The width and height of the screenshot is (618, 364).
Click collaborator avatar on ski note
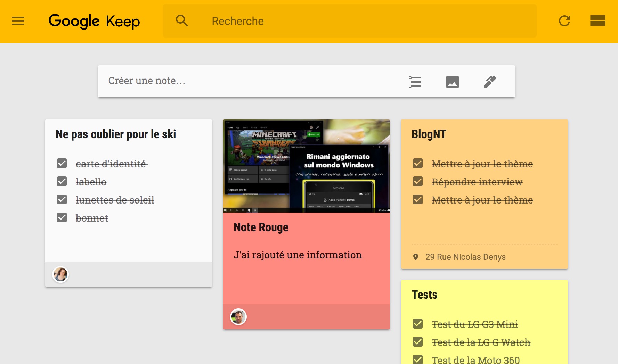coord(60,275)
